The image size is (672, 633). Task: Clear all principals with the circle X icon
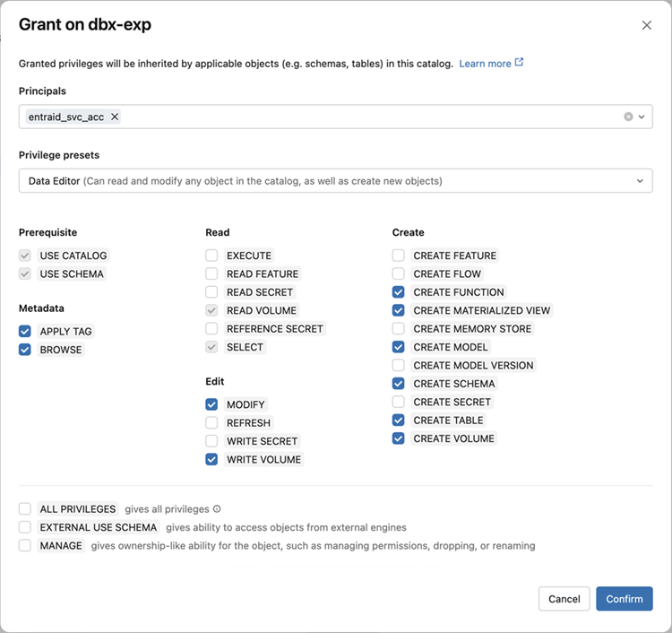coord(628,117)
